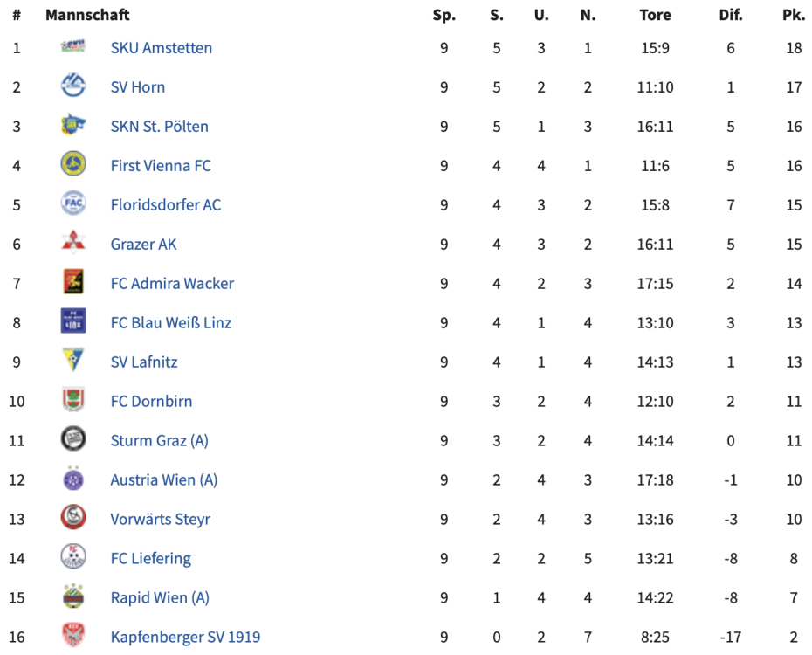Click the Austria Wien (A) violet logo
Viewport: 812px width, 655px height.
click(x=73, y=479)
